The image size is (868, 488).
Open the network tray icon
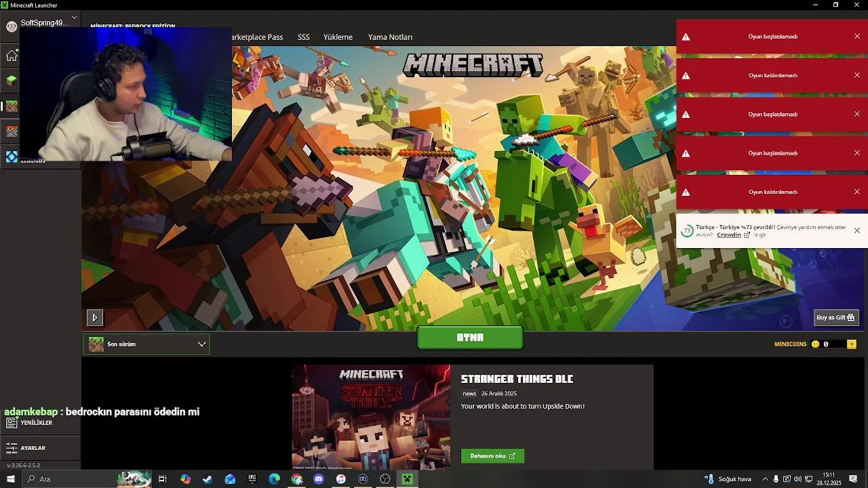pyautogui.click(x=808, y=479)
